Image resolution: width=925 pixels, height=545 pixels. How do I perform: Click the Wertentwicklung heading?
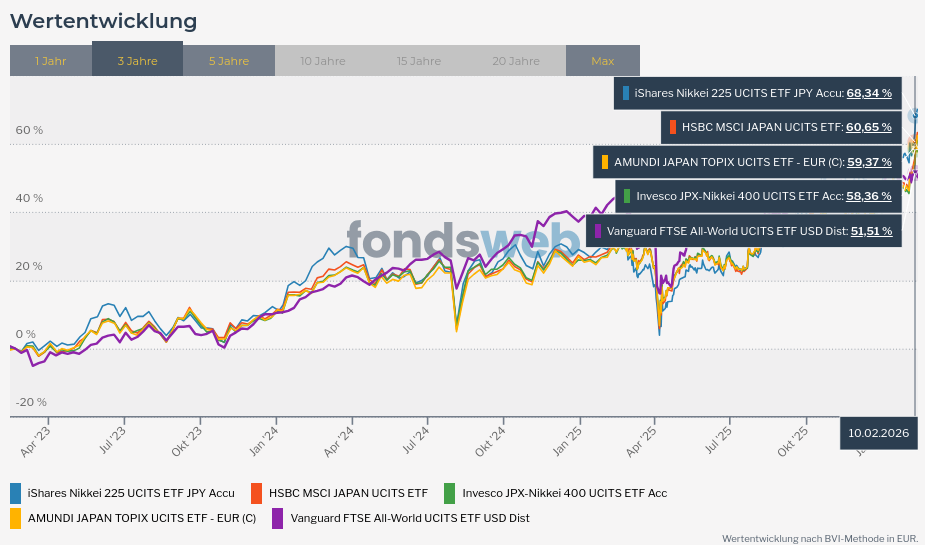104,21
